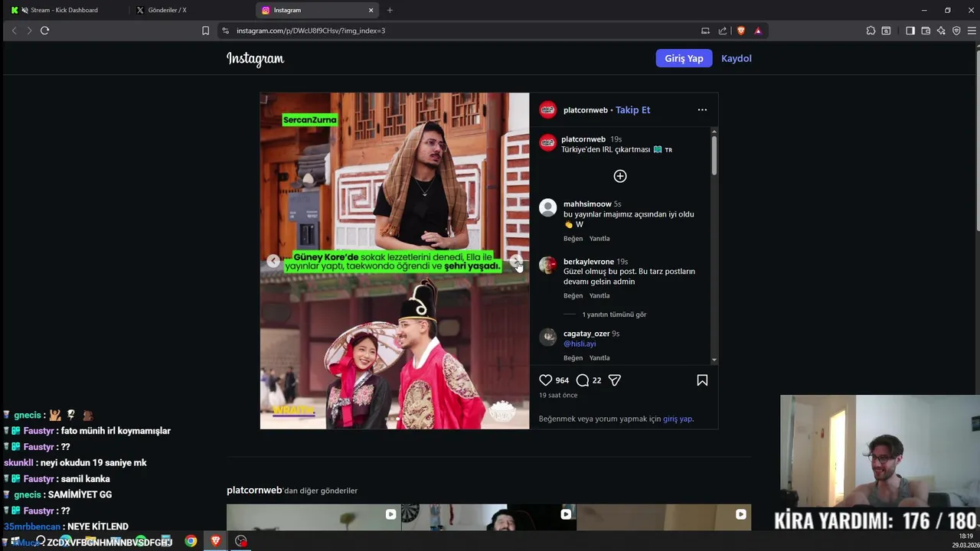
Task: Like the post with the heart icon
Action: [546, 380]
